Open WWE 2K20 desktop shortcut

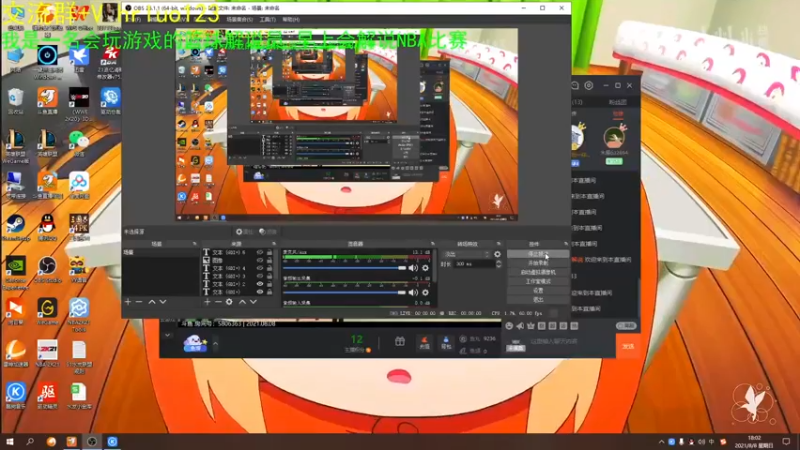pos(79,104)
